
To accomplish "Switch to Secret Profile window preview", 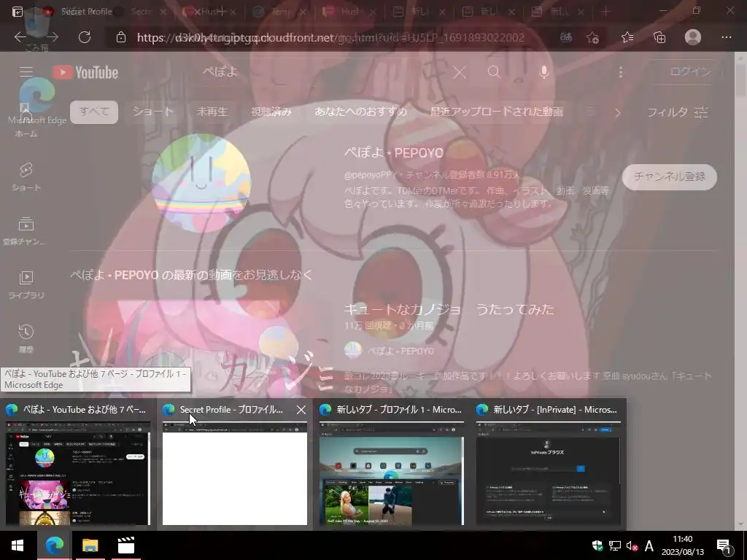I will click(234, 464).
